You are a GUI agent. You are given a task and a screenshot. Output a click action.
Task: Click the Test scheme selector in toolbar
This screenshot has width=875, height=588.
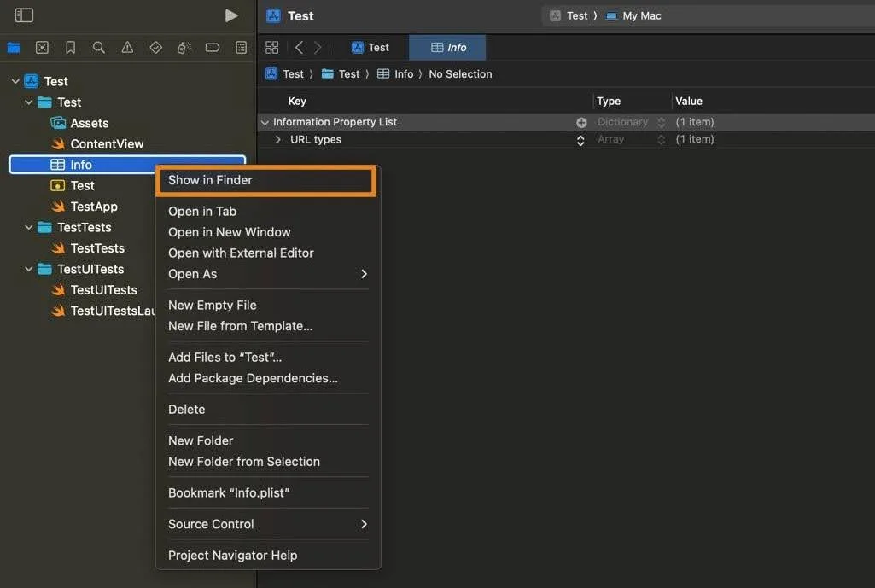[569, 15]
